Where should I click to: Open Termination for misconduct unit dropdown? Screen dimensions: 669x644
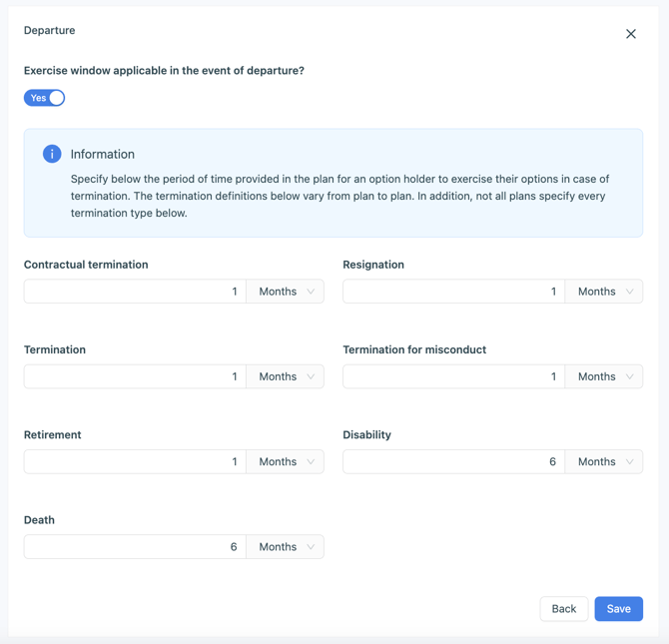pos(604,376)
